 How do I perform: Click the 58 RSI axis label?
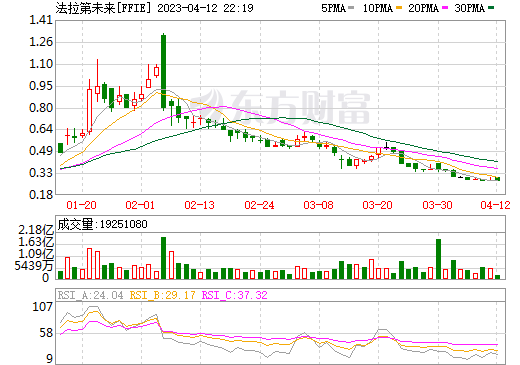pyautogui.click(x=46, y=333)
